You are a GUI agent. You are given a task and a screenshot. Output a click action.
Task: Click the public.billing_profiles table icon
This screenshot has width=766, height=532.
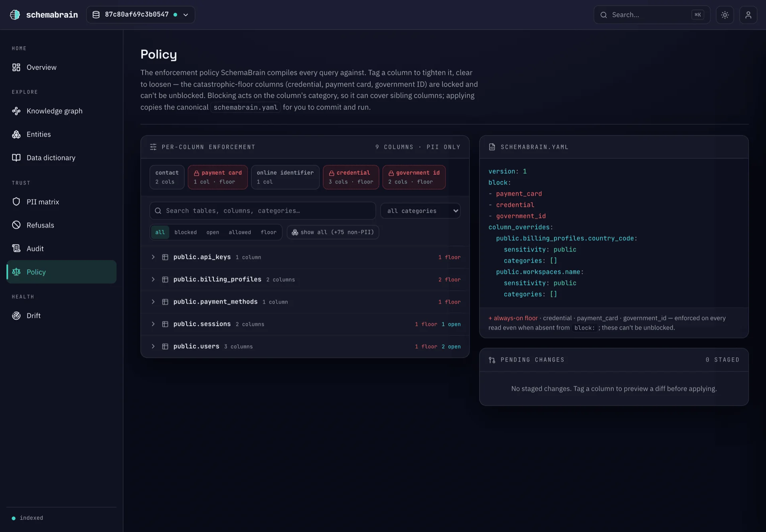[x=165, y=280]
